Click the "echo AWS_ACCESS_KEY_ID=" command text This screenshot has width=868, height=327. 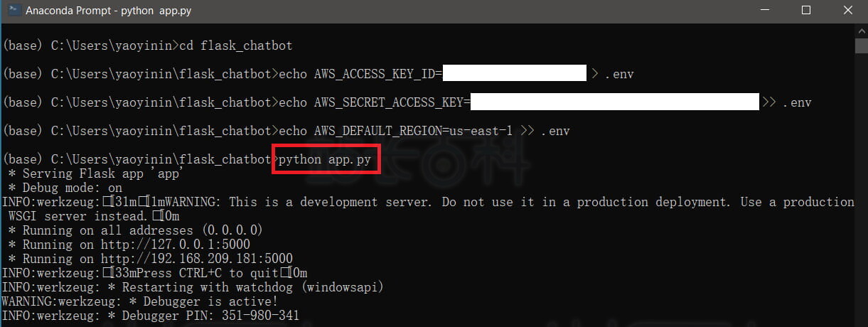click(x=360, y=74)
